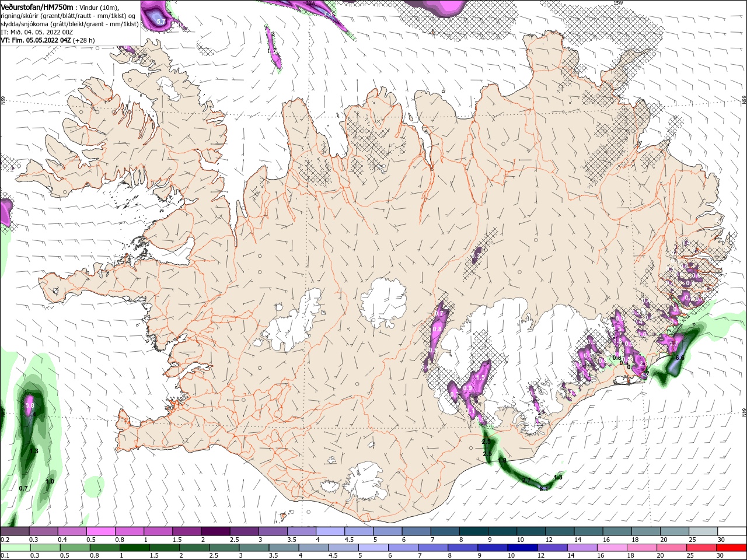Click the Veðurstofan/HM750m map title
This screenshot has width=747, height=560.
coord(37,7)
